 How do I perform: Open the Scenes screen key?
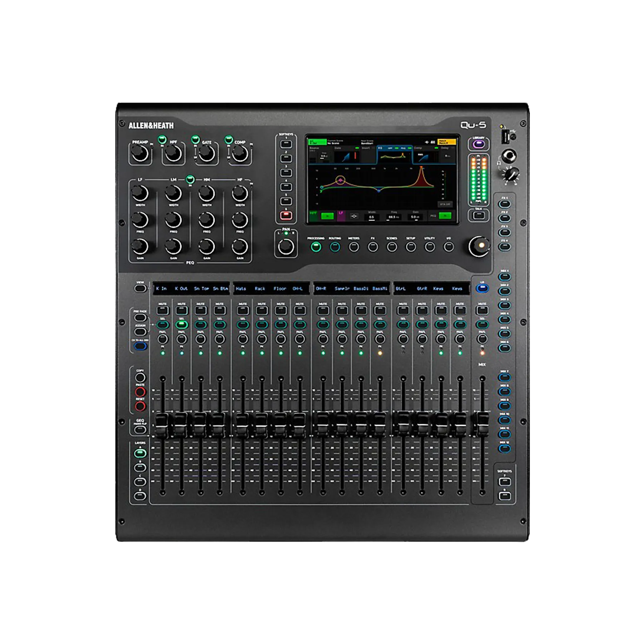pyautogui.click(x=392, y=247)
